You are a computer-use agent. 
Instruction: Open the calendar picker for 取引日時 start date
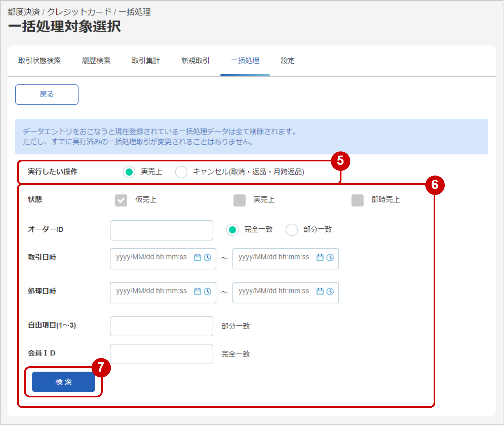[x=197, y=258]
